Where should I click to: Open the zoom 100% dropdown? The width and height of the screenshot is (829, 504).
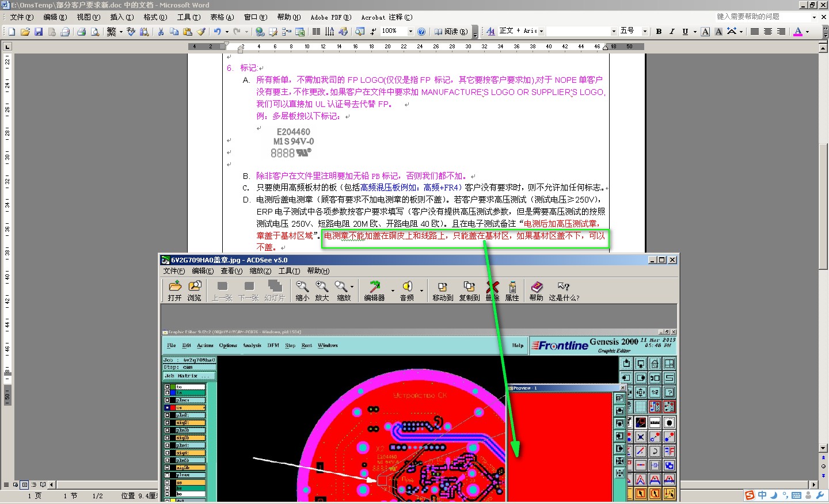[x=410, y=32]
